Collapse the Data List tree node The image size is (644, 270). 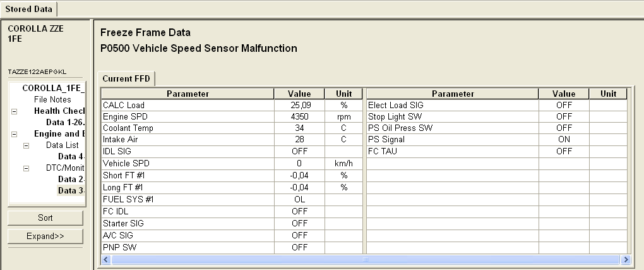coord(26,145)
